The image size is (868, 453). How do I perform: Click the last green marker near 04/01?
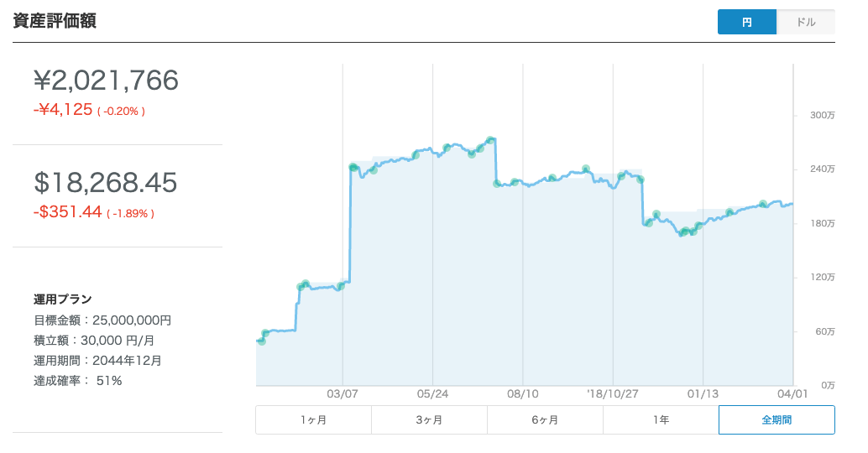coord(762,204)
